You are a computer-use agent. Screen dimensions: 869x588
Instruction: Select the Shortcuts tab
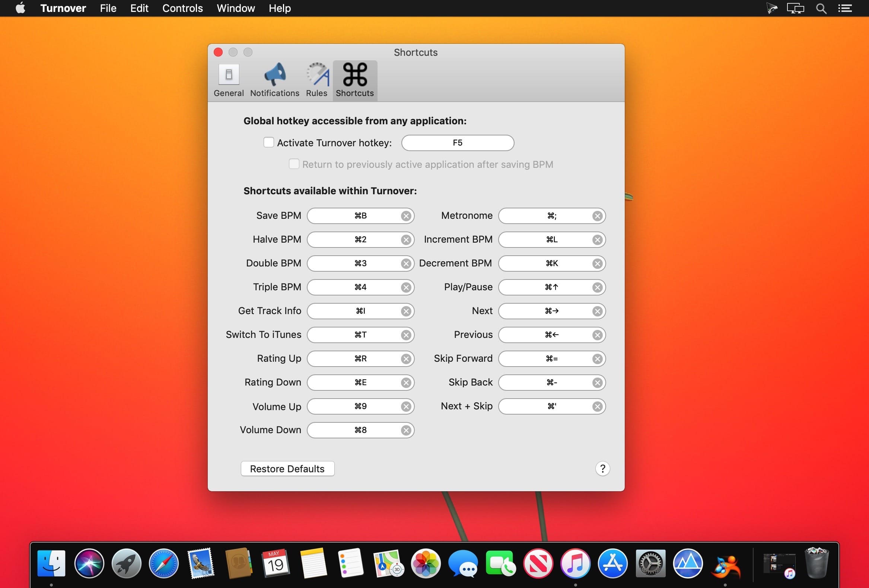[354, 80]
